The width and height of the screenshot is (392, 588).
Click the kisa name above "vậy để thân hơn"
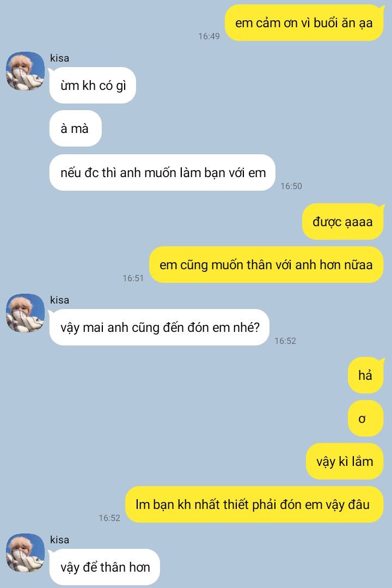point(59,539)
